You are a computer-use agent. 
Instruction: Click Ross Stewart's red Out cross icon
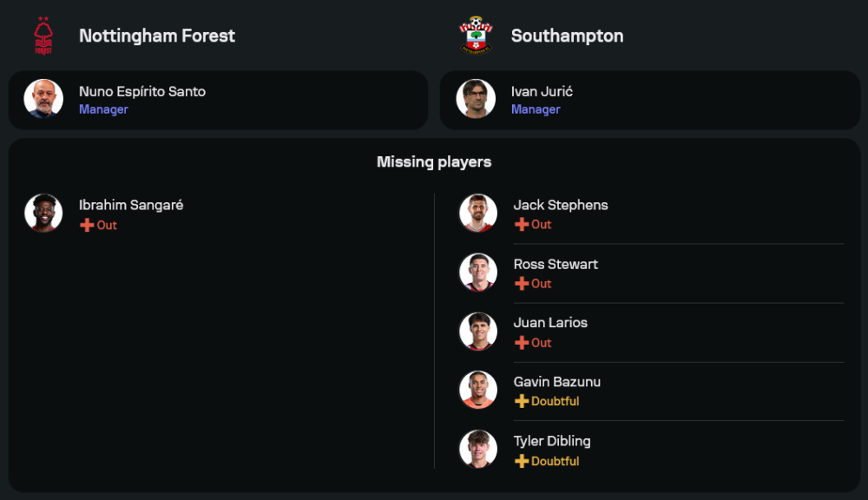pyautogui.click(x=522, y=284)
